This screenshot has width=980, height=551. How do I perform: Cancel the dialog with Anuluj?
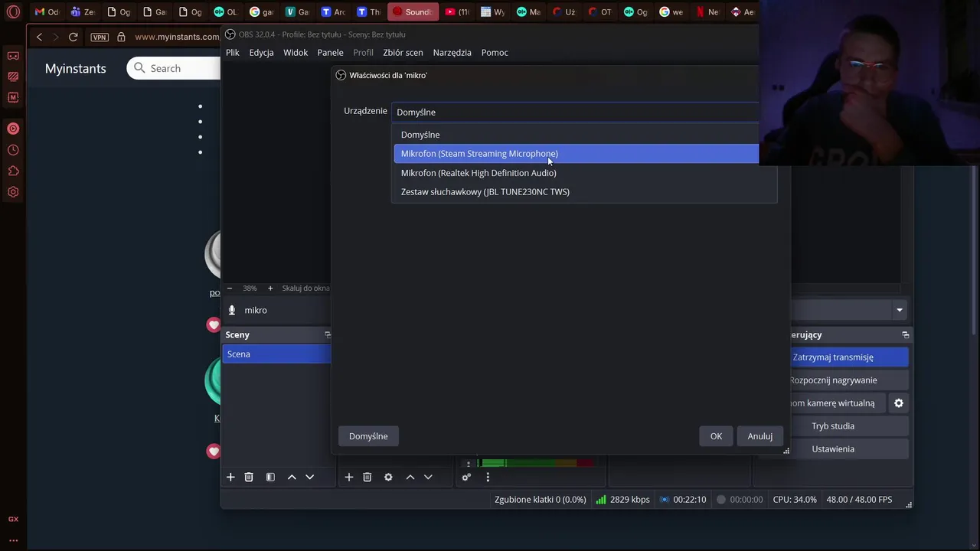pyautogui.click(x=760, y=436)
